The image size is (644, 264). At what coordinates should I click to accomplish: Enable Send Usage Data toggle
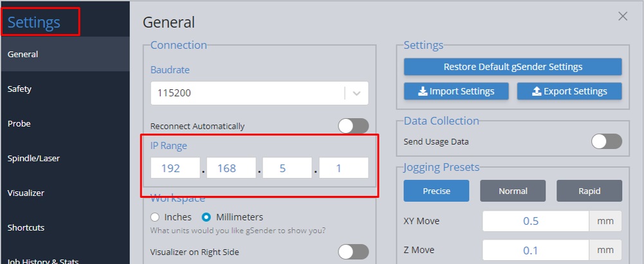[606, 141]
